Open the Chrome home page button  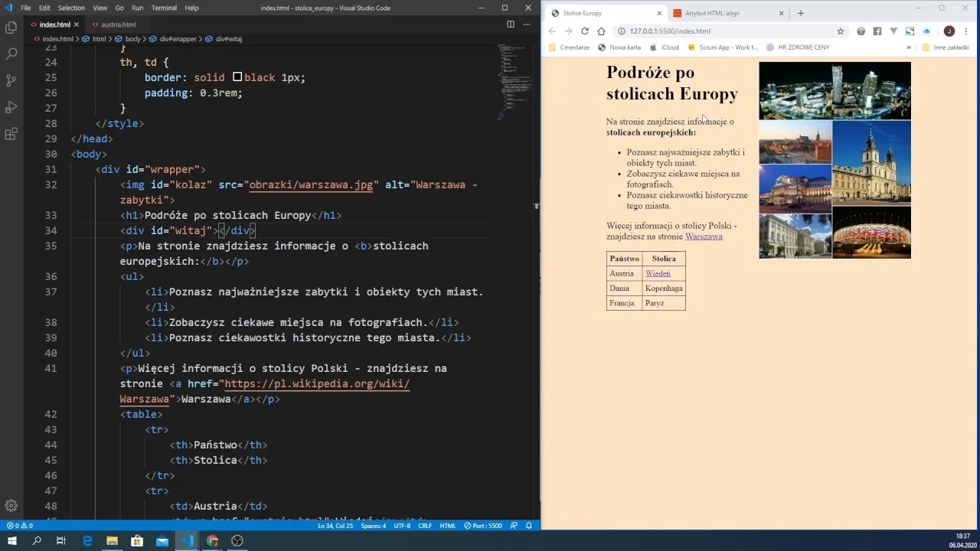(601, 31)
